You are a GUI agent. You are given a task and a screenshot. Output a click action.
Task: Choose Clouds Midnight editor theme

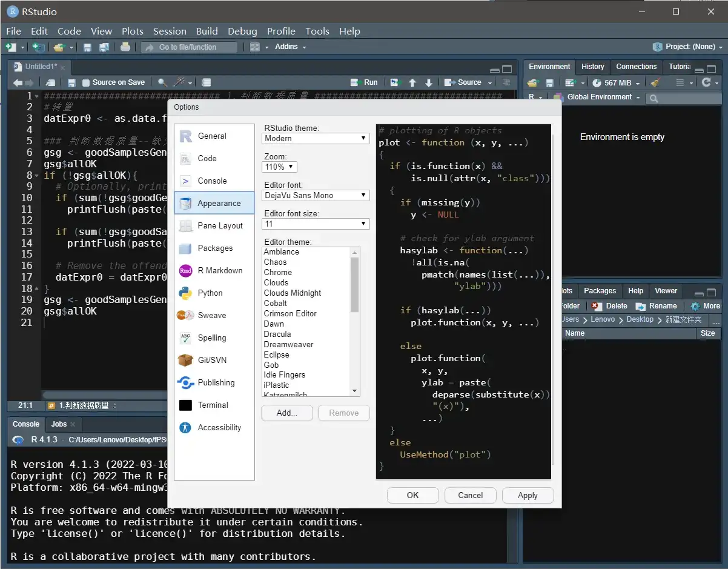click(293, 293)
